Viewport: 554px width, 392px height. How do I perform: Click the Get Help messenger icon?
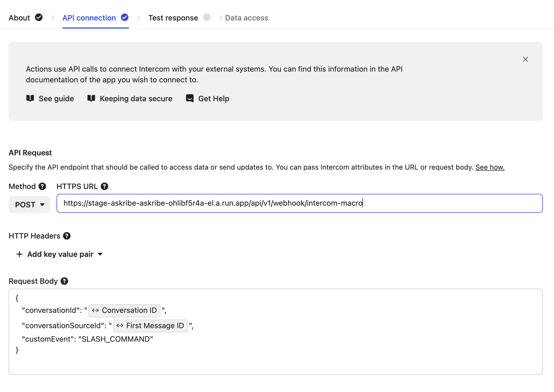click(x=190, y=98)
